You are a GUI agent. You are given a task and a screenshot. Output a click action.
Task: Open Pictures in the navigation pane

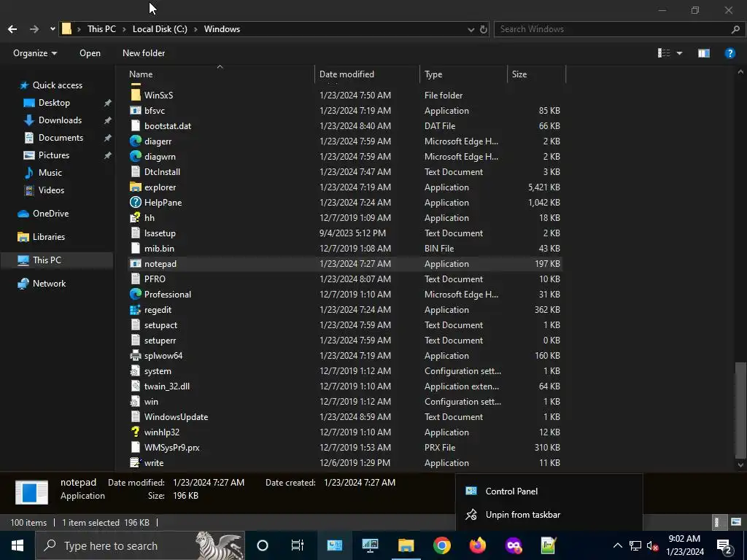coord(53,155)
